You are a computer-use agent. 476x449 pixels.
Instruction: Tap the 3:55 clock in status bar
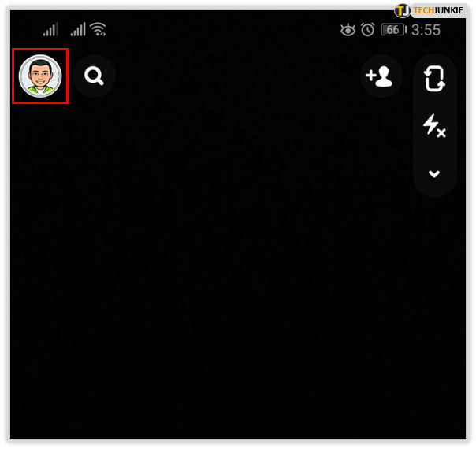(x=426, y=30)
